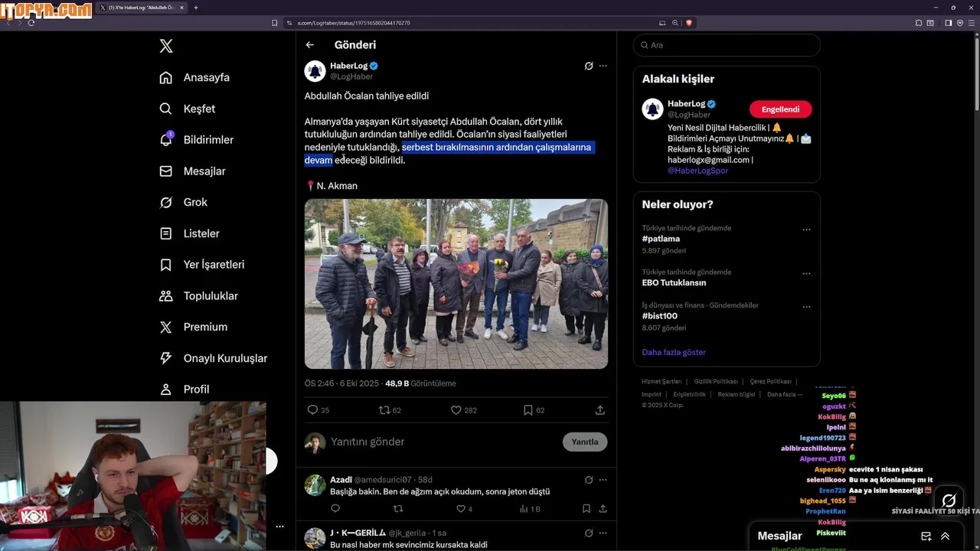Image resolution: width=980 pixels, height=551 pixels.
Task: Open a new browser tab
Action: tap(196, 8)
